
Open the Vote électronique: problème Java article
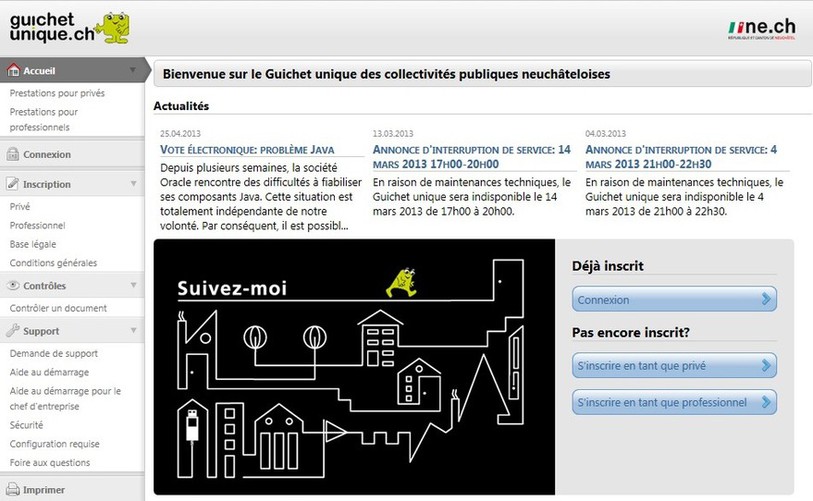(247, 150)
